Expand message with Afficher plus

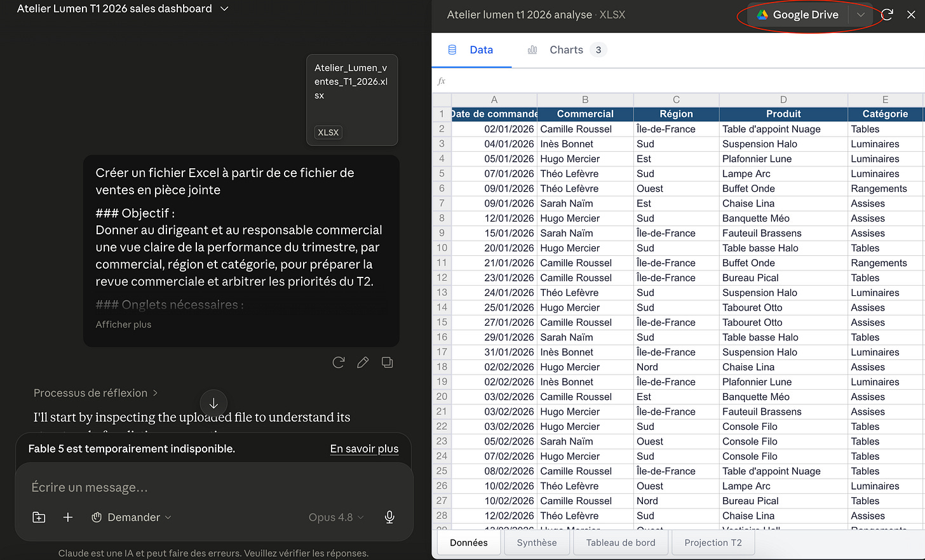tap(123, 324)
